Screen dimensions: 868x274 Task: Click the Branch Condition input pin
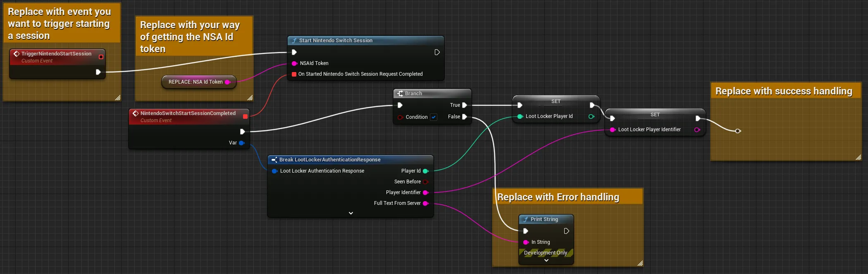click(400, 117)
